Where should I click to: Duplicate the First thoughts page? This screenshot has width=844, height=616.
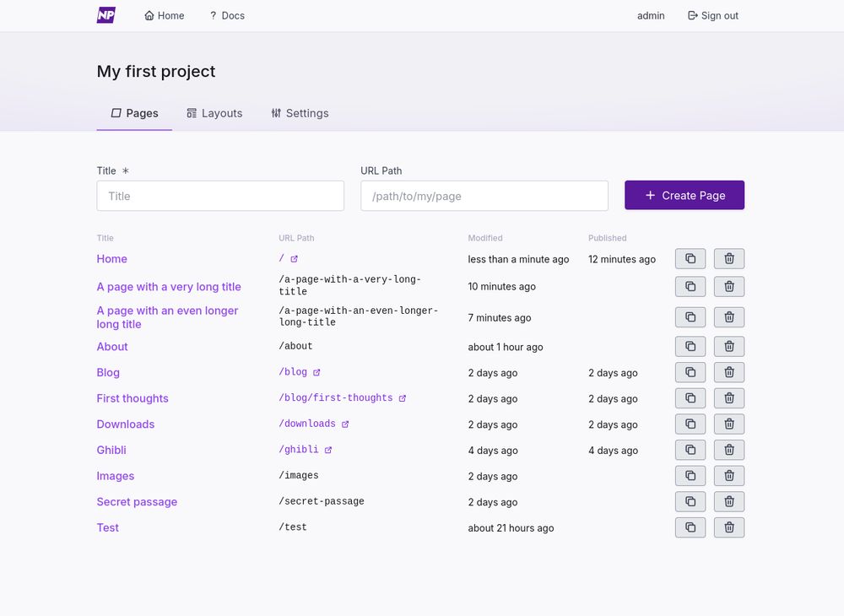click(690, 398)
